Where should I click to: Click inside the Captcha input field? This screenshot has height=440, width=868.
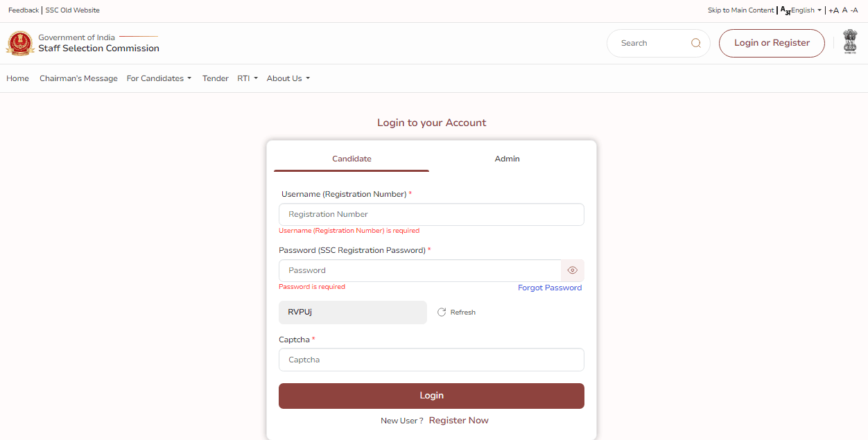431,360
